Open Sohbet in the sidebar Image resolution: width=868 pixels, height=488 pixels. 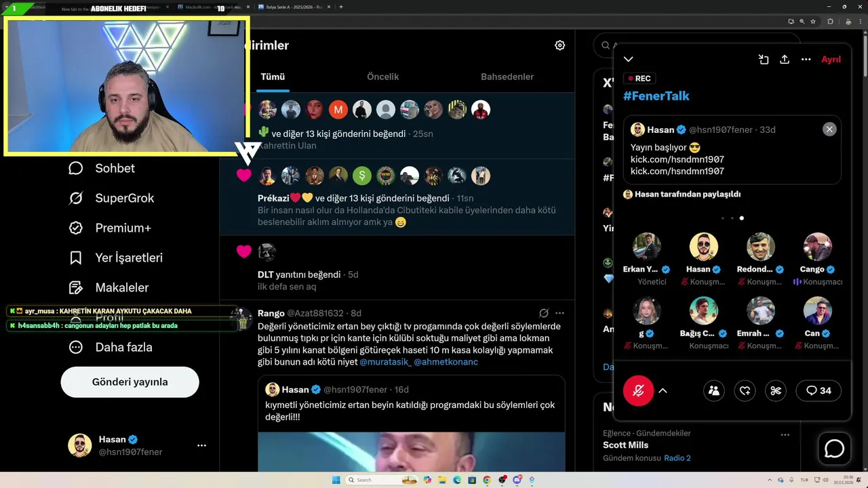pyautogui.click(x=102, y=168)
